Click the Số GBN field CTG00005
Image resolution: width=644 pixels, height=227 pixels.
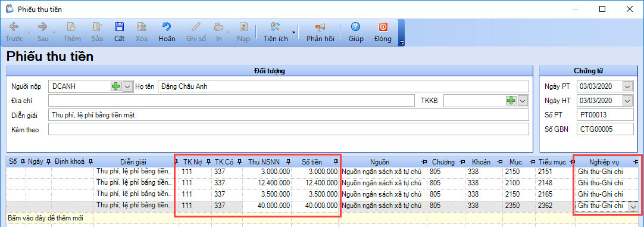point(605,129)
